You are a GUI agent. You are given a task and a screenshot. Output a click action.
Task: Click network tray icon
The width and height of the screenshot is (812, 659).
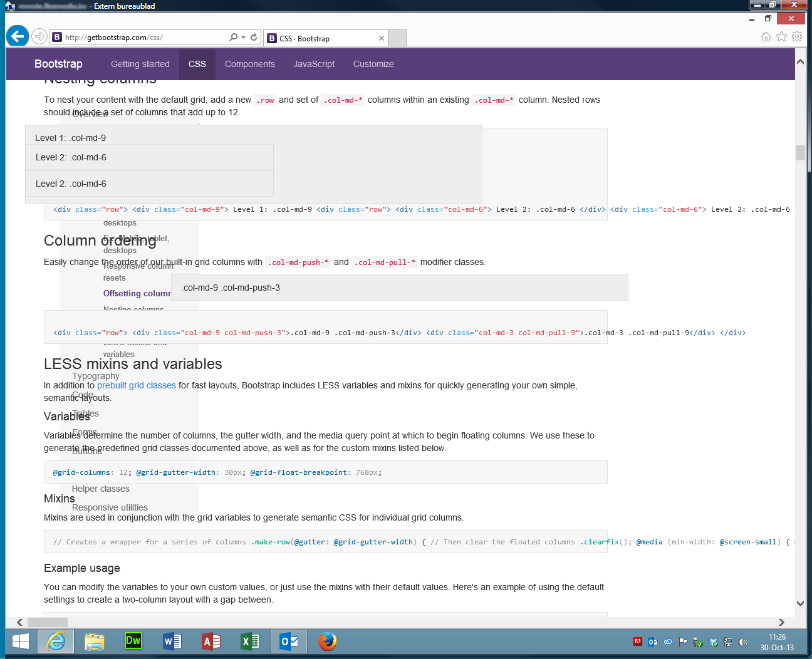coord(728,641)
